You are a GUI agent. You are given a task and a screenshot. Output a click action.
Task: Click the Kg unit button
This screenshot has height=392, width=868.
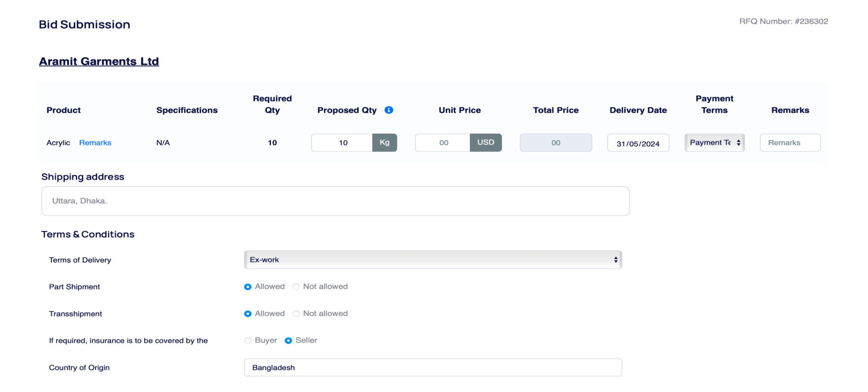click(x=384, y=142)
